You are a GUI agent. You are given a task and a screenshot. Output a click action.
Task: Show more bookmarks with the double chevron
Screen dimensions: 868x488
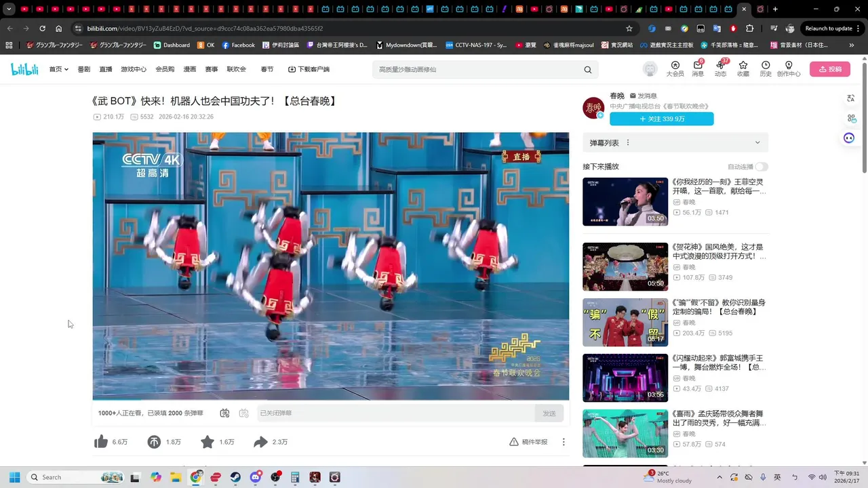(x=852, y=45)
